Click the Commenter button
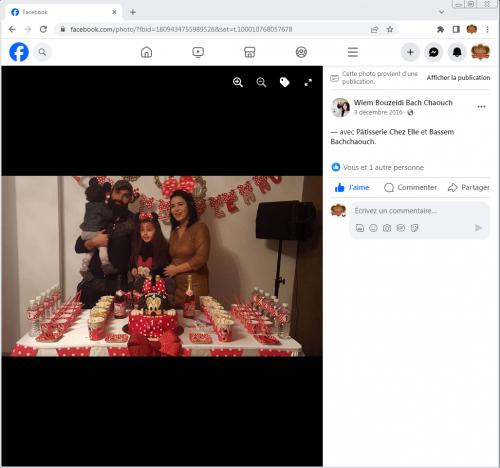This screenshot has width=500, height=468. pyautogui.click(x=410, y=187)
